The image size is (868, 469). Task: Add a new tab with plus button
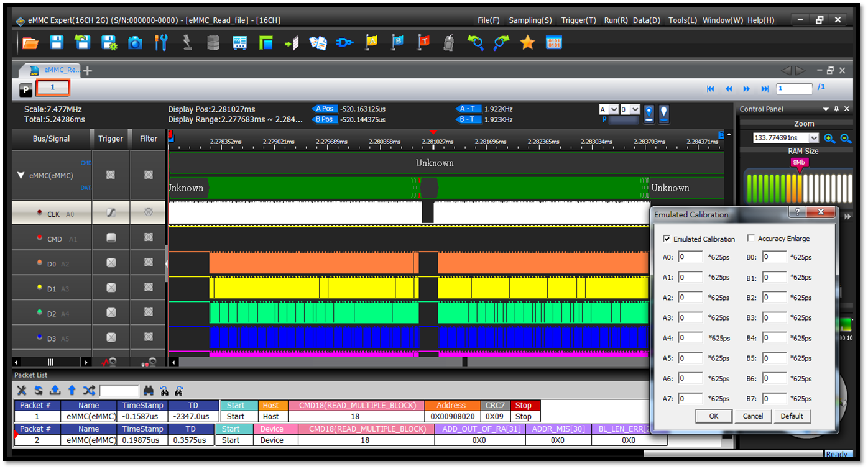pos(88,70)
